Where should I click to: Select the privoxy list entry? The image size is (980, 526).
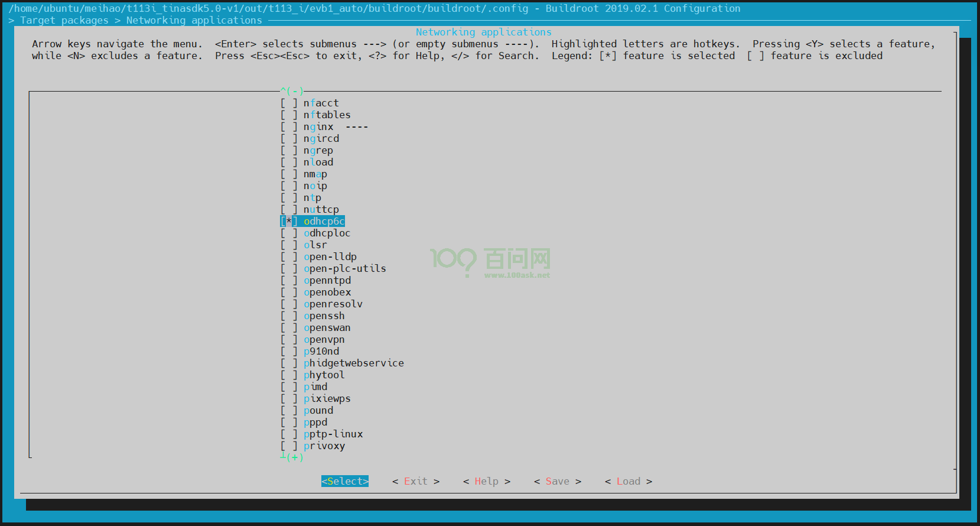coord(324,446)
